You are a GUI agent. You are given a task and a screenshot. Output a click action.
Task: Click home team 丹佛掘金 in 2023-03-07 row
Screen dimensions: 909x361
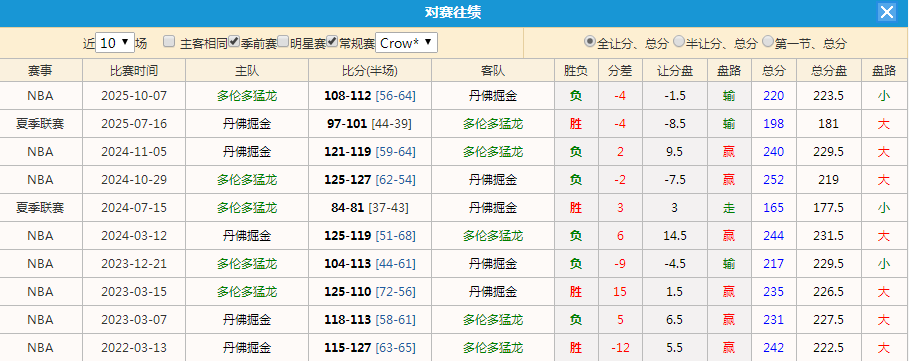[x=247, y=320]
